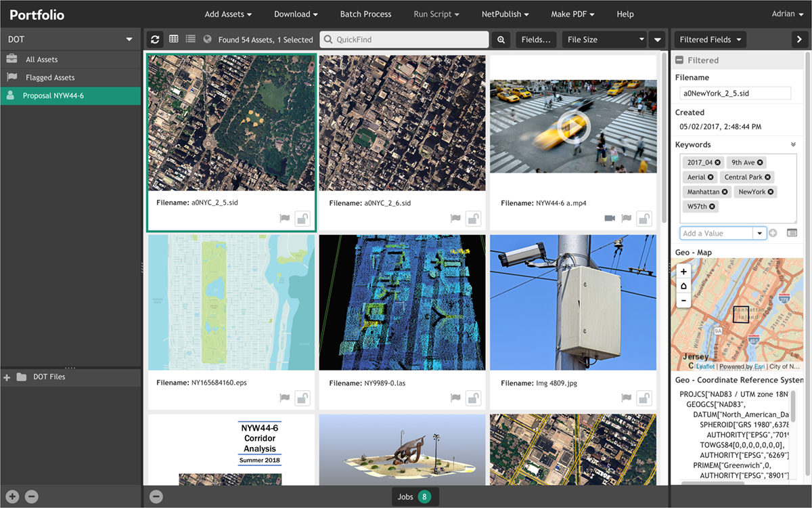The width and height of the screenshot is (812, 508).
Task: Flag the a0NYC_2_5.sid asset
Action: click(x=285, y=218)
